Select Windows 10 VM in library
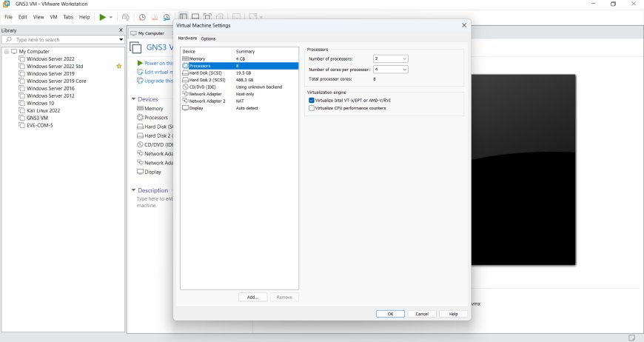This screenshot has height=342, width=644. (x=40, y=103)
